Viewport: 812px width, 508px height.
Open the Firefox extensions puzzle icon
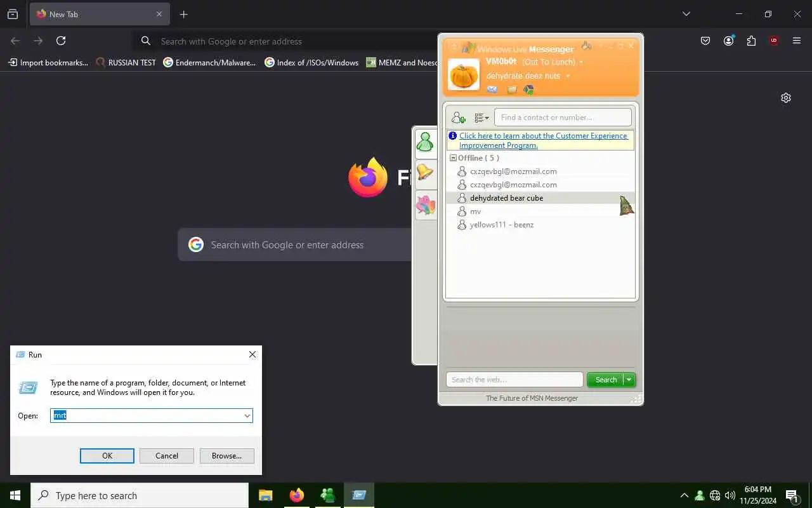click(x=751, y=41)
